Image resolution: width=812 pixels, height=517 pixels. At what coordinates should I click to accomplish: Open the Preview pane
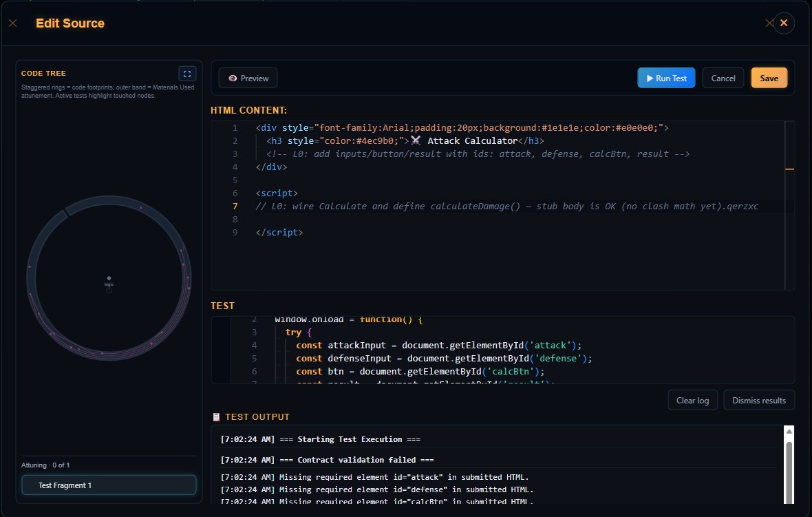248,78
